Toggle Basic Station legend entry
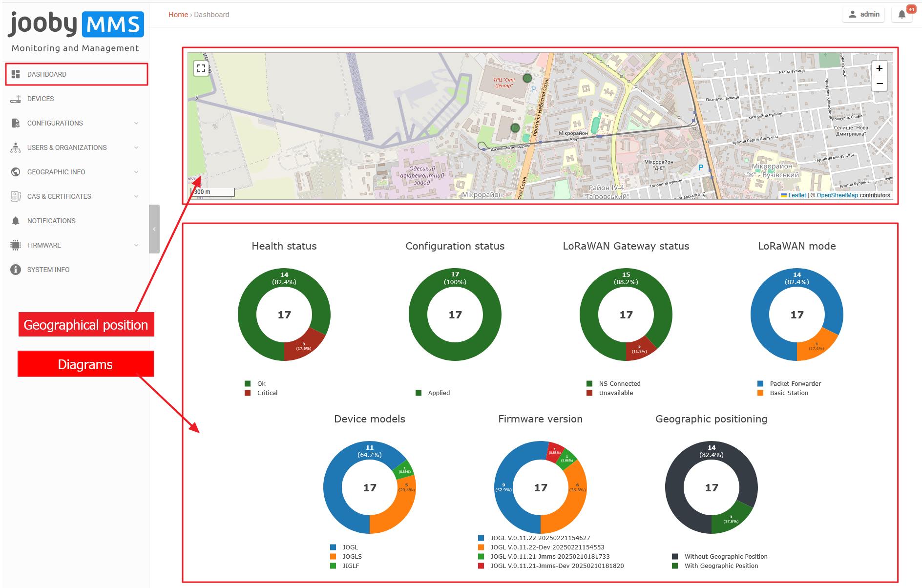922x588 pixels. coord(788,393)
